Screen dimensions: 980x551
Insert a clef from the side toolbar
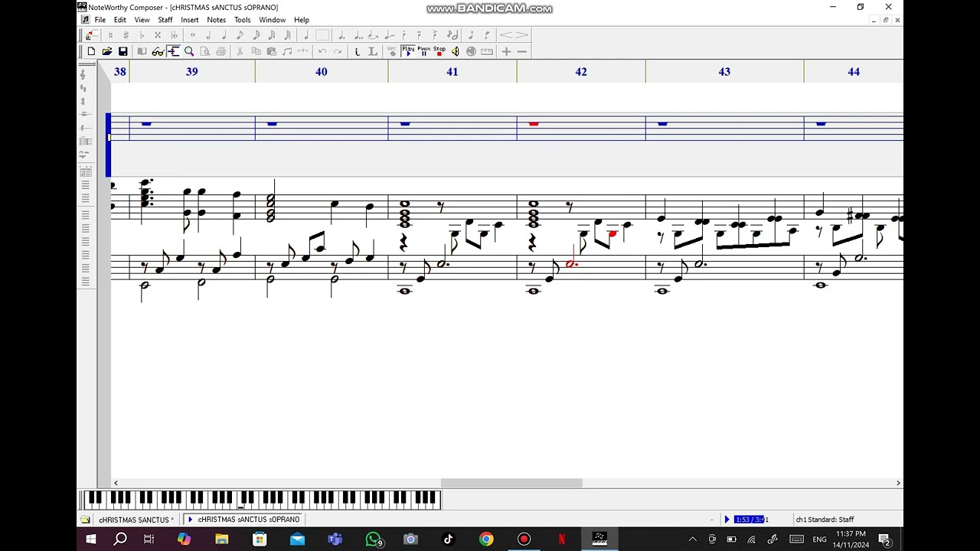83,74
